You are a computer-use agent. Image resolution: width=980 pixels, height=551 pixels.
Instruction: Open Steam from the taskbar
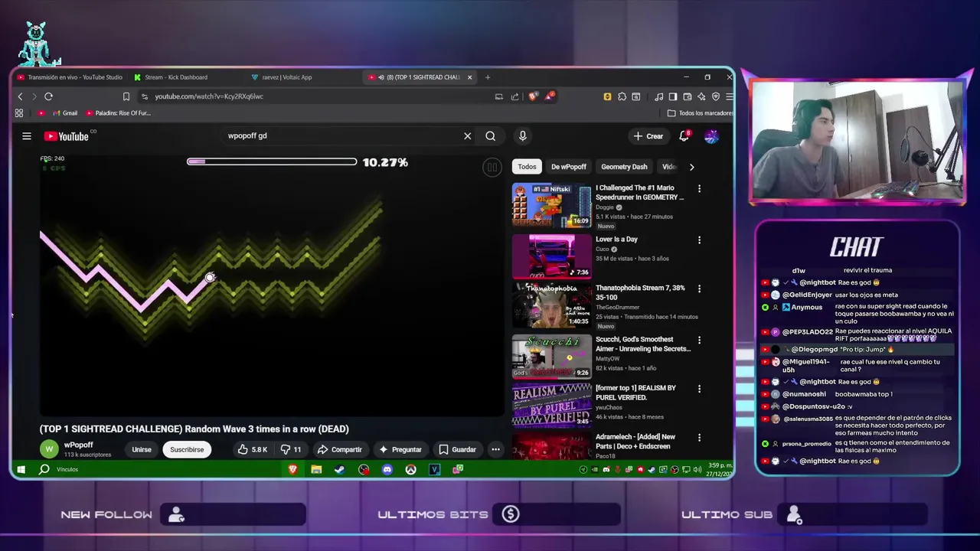pyautogui.click(x=340, y=469)
